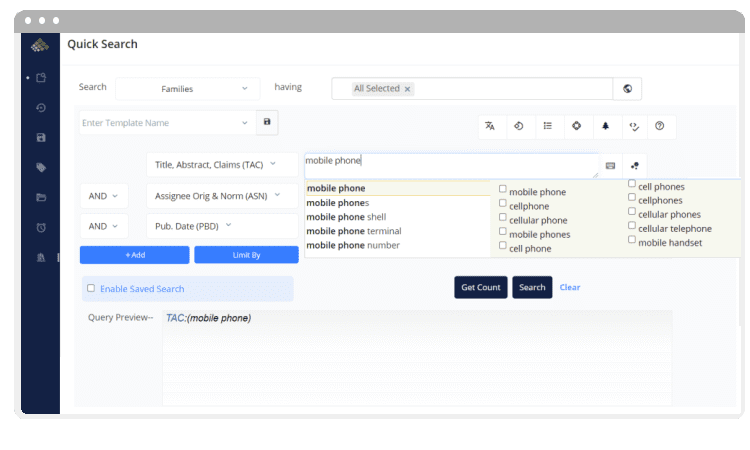Click the globe icon beside All Selected

[x=628, y=88]
